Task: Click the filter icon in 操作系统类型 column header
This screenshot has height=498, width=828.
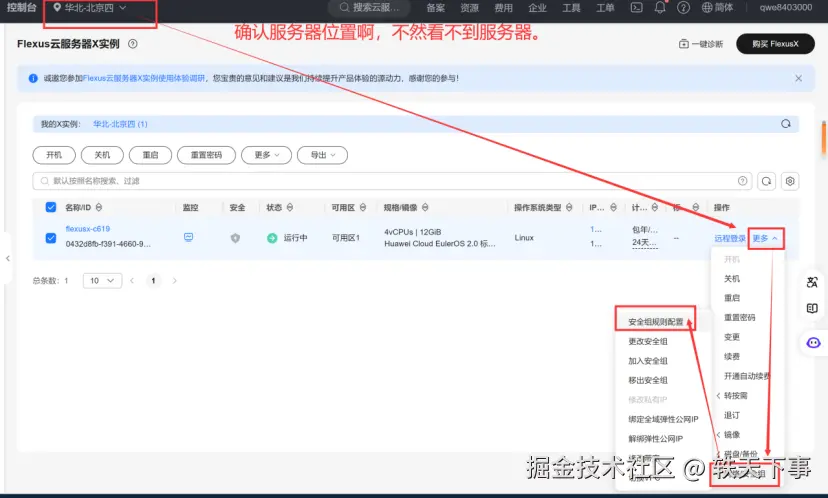Action: (569, 208)
